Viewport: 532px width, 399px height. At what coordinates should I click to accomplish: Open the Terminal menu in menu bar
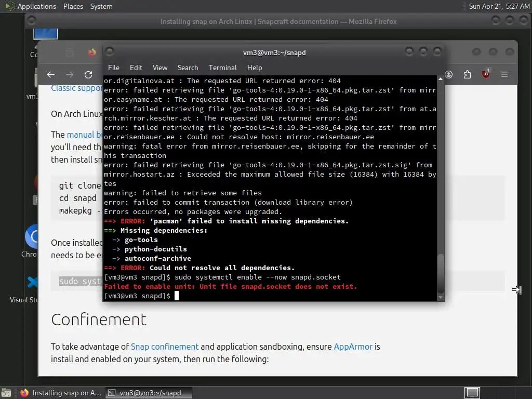[222, 68]
